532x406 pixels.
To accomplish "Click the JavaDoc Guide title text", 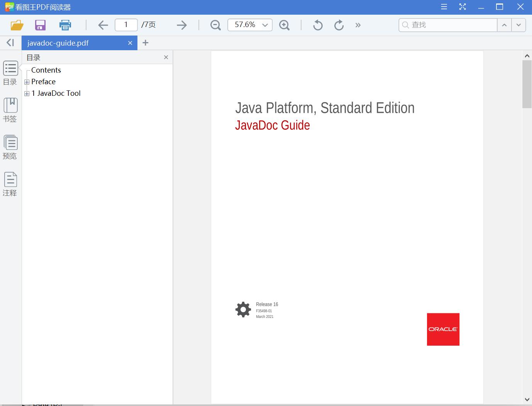I will 273,125.
